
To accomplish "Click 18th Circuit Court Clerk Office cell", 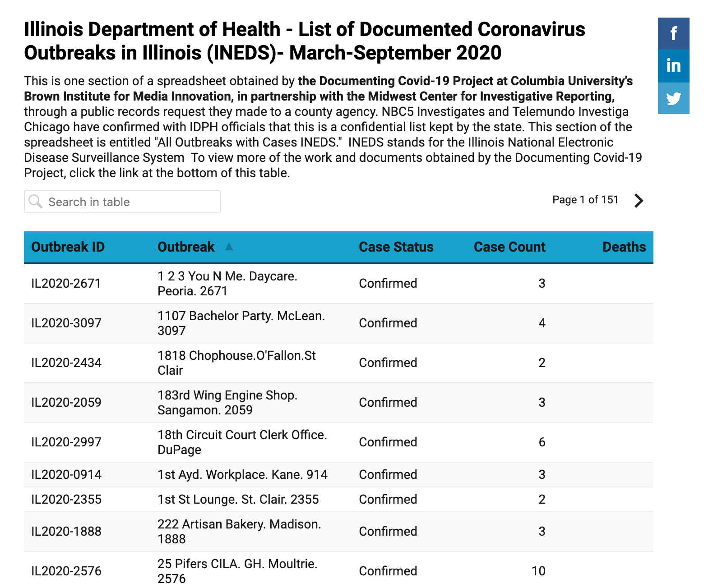I will click(242, 442).
